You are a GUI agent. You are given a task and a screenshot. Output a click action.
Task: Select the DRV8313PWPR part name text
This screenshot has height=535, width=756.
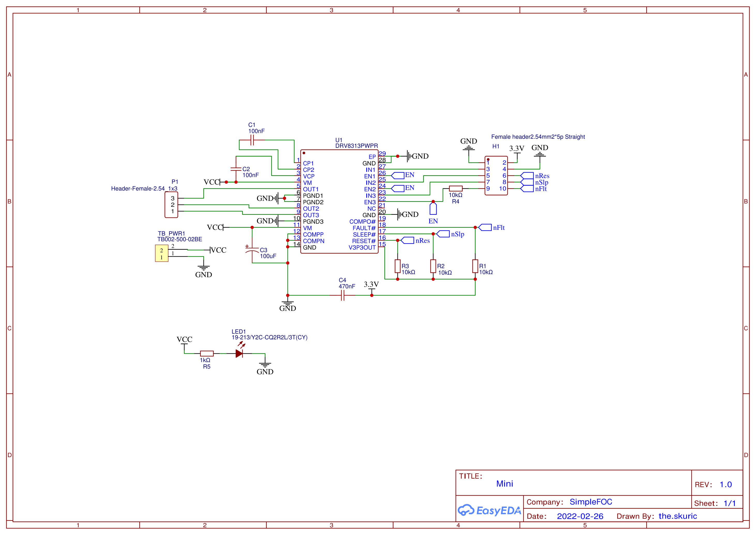pos(357,146)
